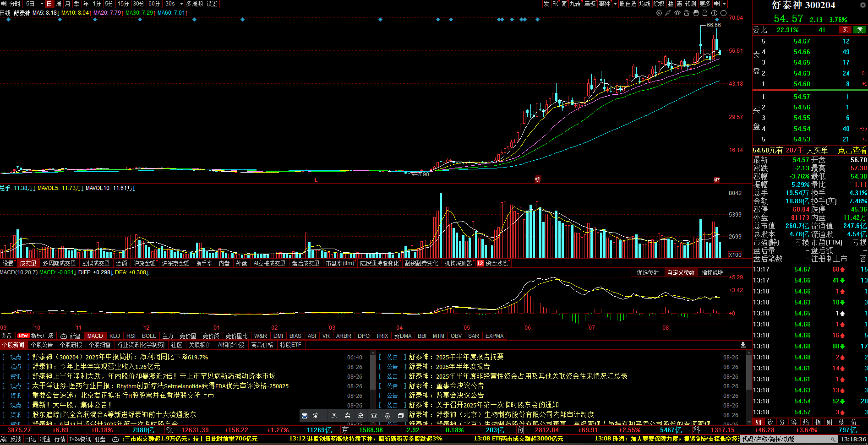Toggle the chart lock icon
The width and height of the screenshot is (868, 445).
point(705,13)
